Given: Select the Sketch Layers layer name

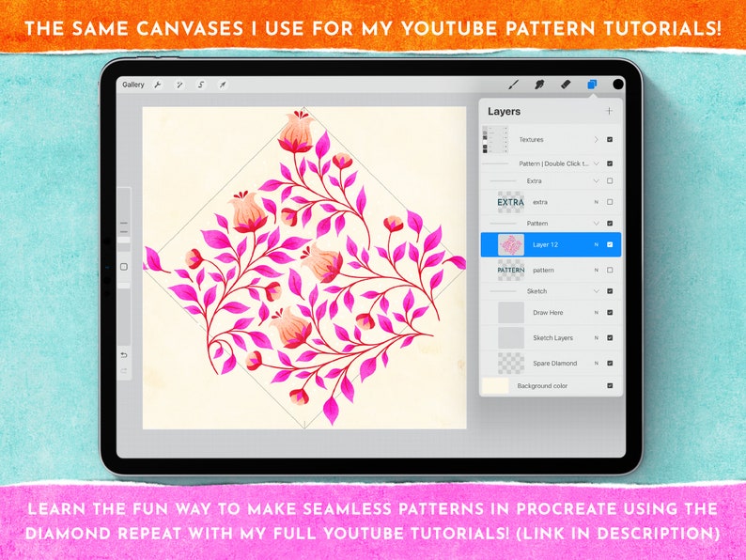Looking at the screenshot, I should point(552,338).
